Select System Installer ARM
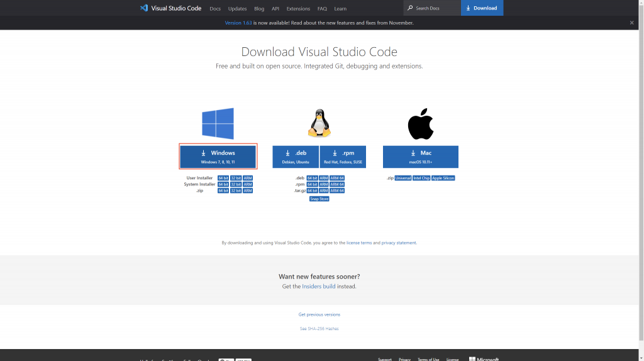 pyautogui.click(x=248, y=184)
